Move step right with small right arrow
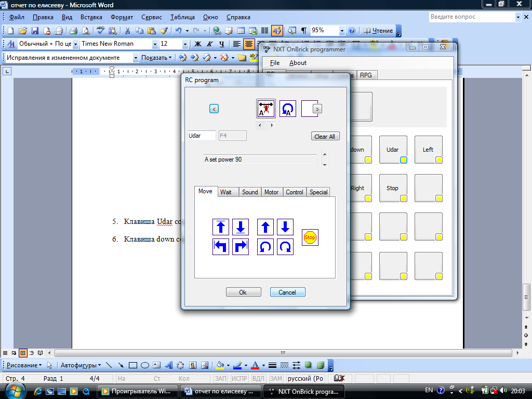532x399 pixels. pyautogui.click(x=272, y=125)
